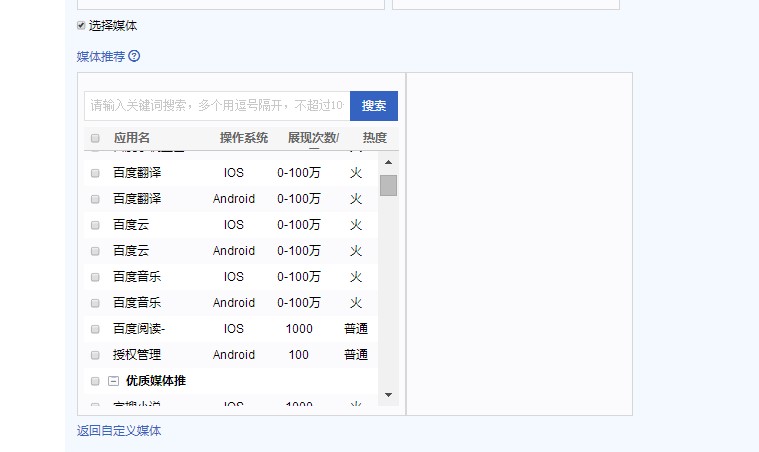Click Android in the 授权管理 row
Image resolution: width=759 pixels, height=452 pixels.
(234, 355)
